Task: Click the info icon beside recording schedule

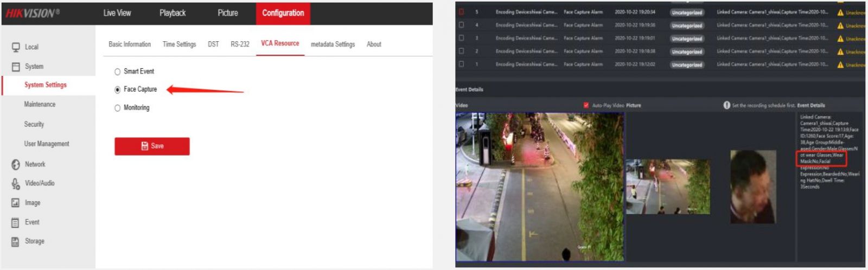Action: tap(726, 105)
